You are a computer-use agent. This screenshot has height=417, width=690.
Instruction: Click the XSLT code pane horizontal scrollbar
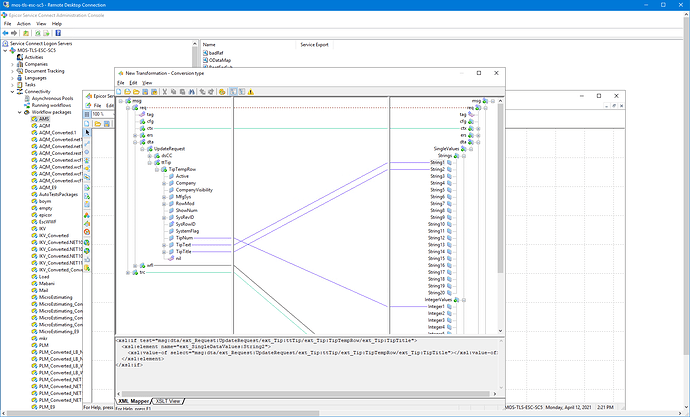[x=305, y=394]
